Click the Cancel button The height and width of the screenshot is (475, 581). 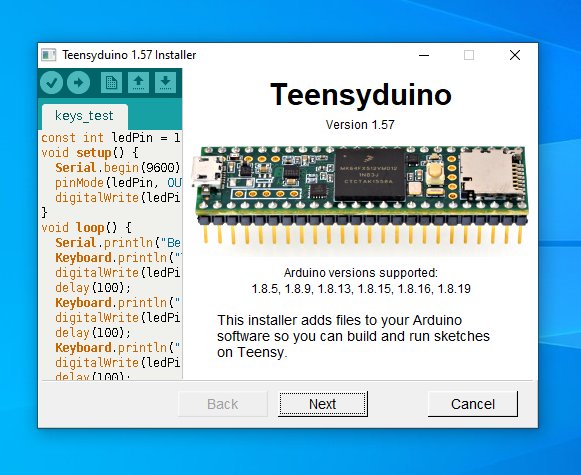tap(473, 404)
